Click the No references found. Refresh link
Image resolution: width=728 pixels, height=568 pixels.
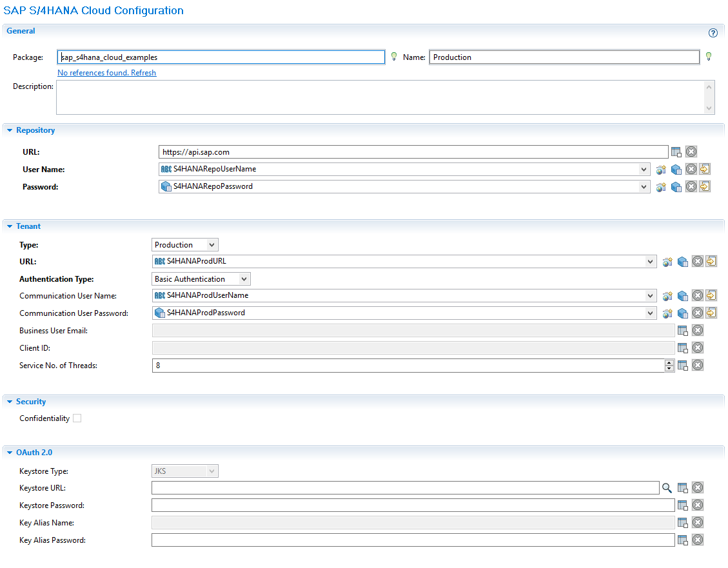[x=106, y=73]
